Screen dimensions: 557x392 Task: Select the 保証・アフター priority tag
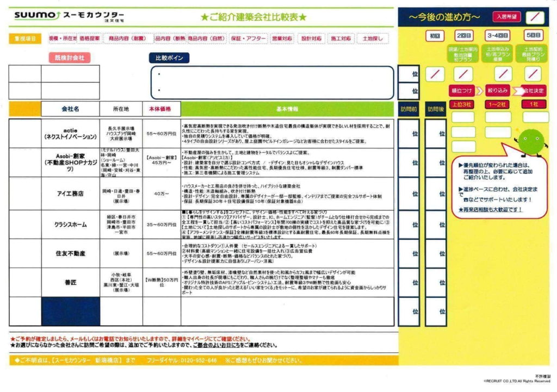point(249,39)
